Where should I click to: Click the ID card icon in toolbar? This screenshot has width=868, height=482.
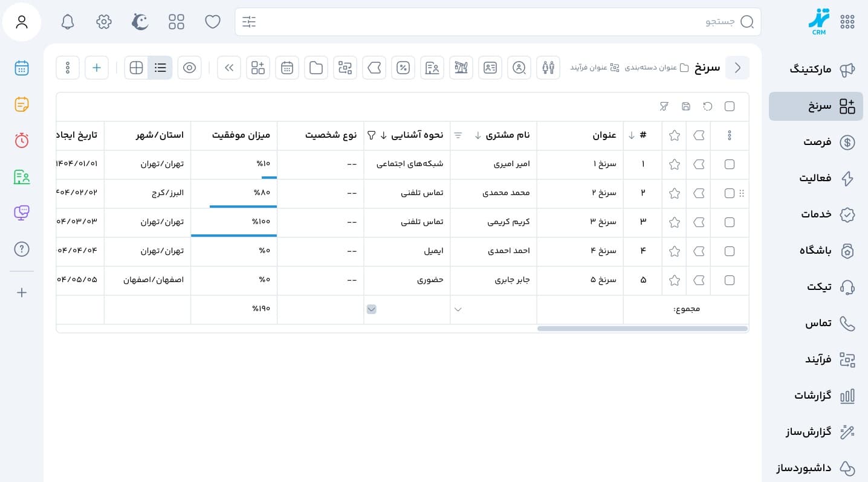(x=490, y=68)
